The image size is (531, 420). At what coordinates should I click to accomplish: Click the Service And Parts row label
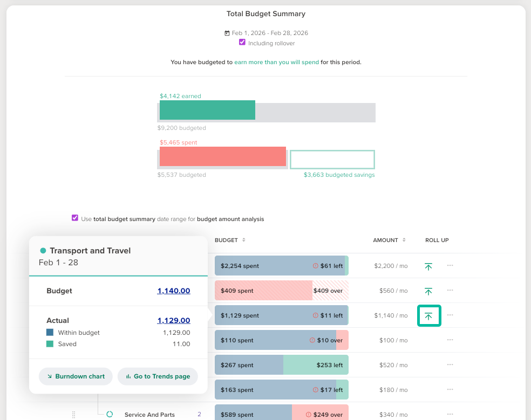pyautogui.click(x=149, y=415)
